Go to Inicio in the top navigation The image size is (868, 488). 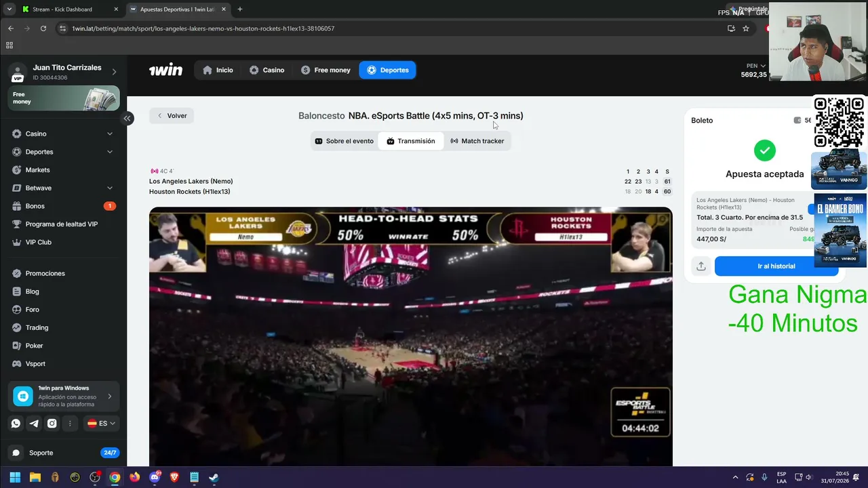[218, 70]
